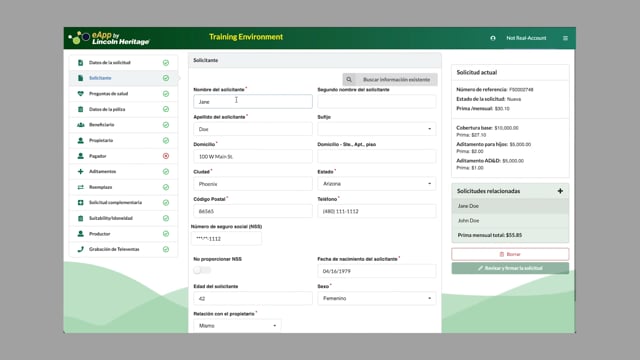Toggle the No proporcionar NSS switch
The width and height of the screenshot is (640, 360).
point(202,270)
